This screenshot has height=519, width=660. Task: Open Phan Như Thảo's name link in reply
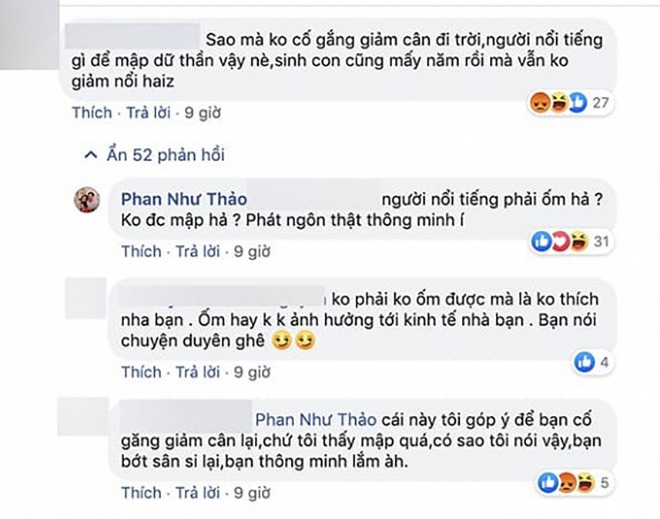click(x=183, y=198)
